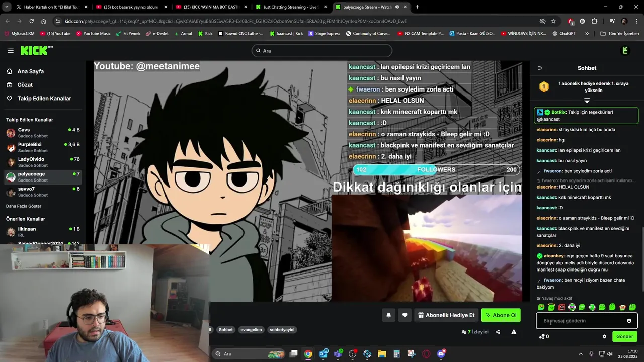Toggle stream notifications with the bell icon
Screen dimensions: 644x362
(388, 315)
